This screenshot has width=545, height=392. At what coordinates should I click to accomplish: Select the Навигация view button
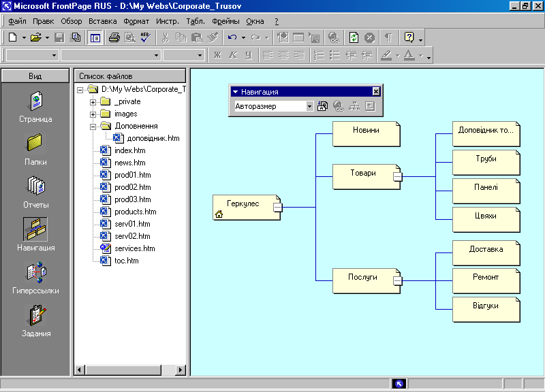35,235
